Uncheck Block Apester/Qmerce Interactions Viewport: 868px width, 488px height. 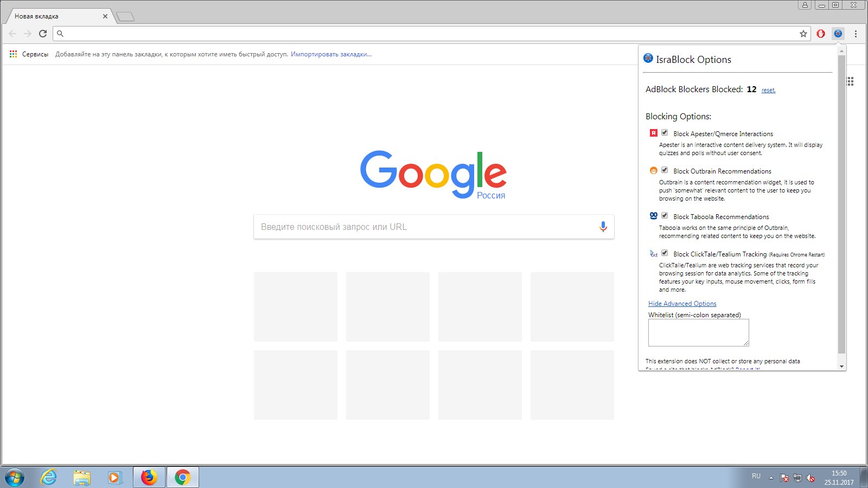click(x=665, y=133)
